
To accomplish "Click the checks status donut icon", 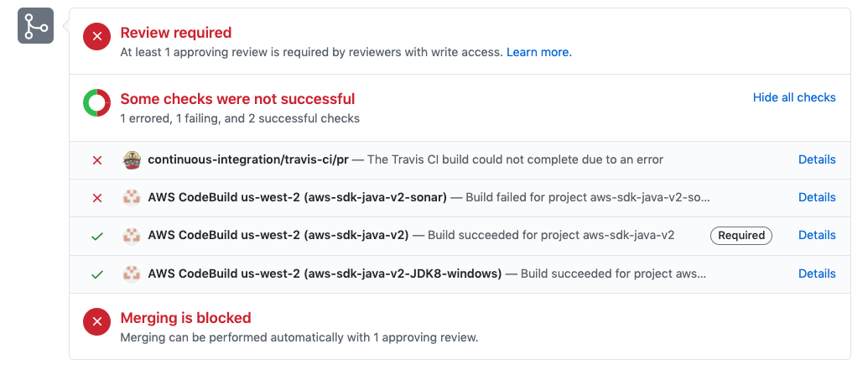I will coord(97,103).
